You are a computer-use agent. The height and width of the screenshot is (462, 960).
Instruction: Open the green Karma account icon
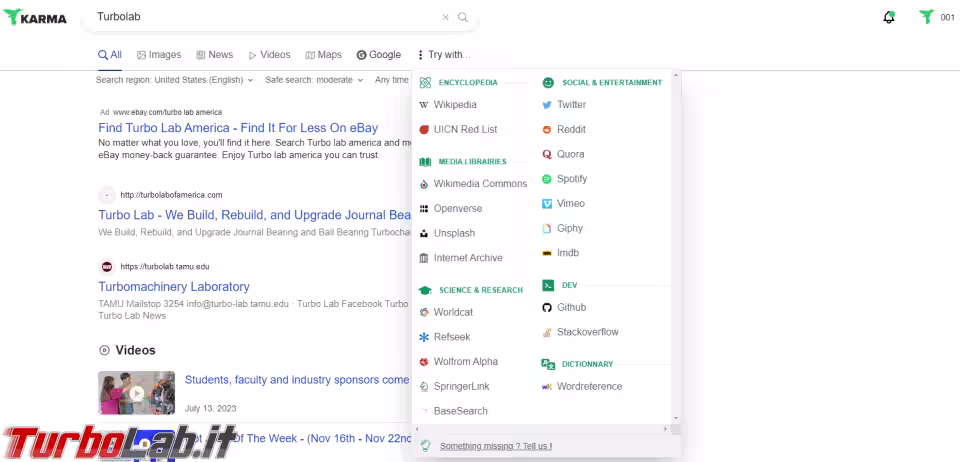[x=926, y=17]
